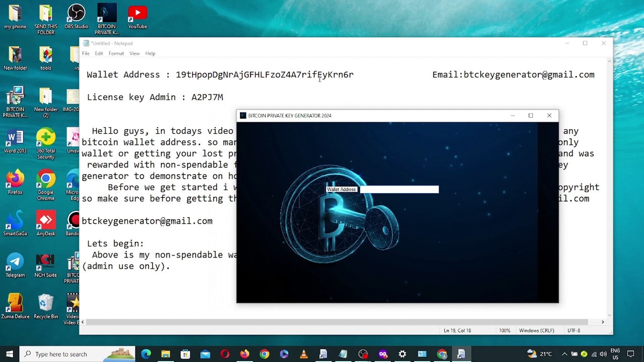
Task: Click the Microsoft Edge taskbar icon
Action: tap(146, 354)
